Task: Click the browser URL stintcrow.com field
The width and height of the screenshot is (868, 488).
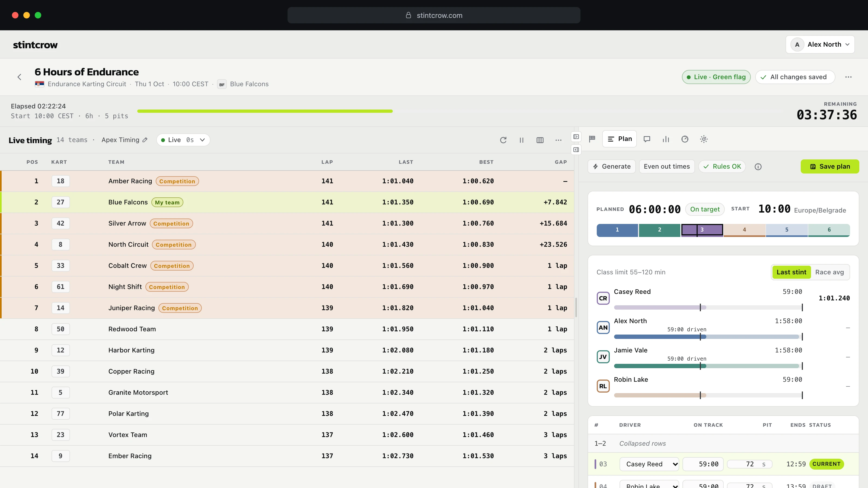Action: [x=434, y=15]
